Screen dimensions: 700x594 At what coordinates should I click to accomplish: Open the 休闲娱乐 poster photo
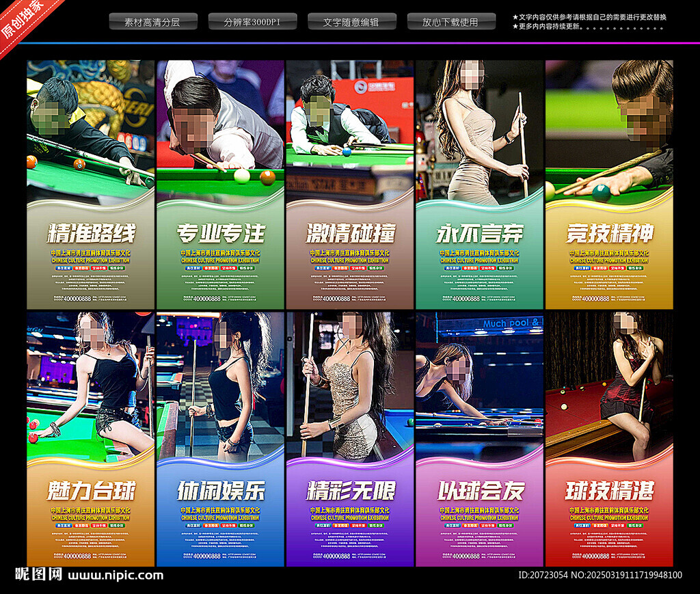coord(220,386)
